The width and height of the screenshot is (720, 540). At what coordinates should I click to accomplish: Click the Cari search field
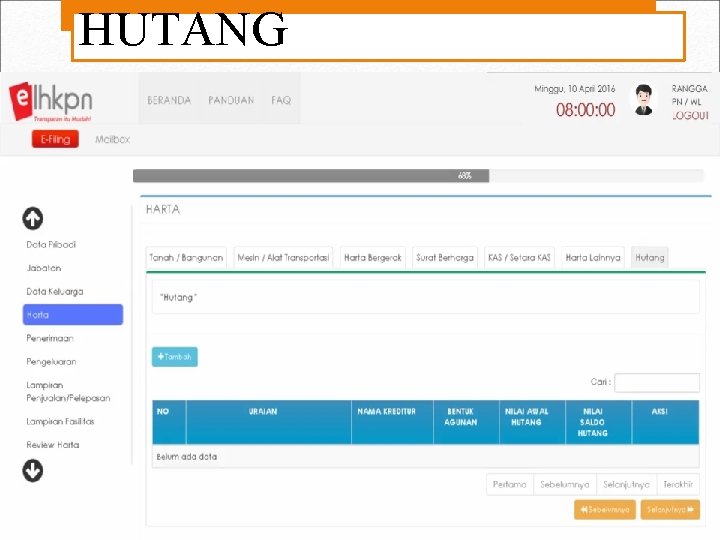pos(657,382)
